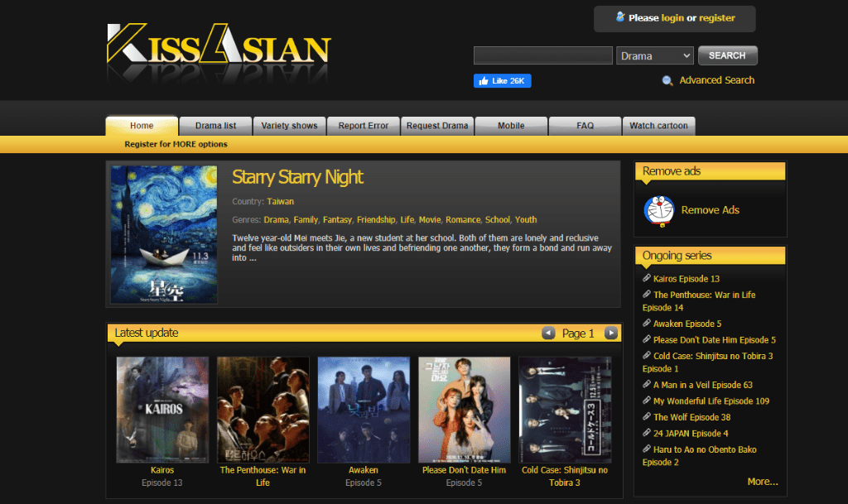Open A Man in a Veil Episode 63

pyautogui.click(x=702, y=385)
